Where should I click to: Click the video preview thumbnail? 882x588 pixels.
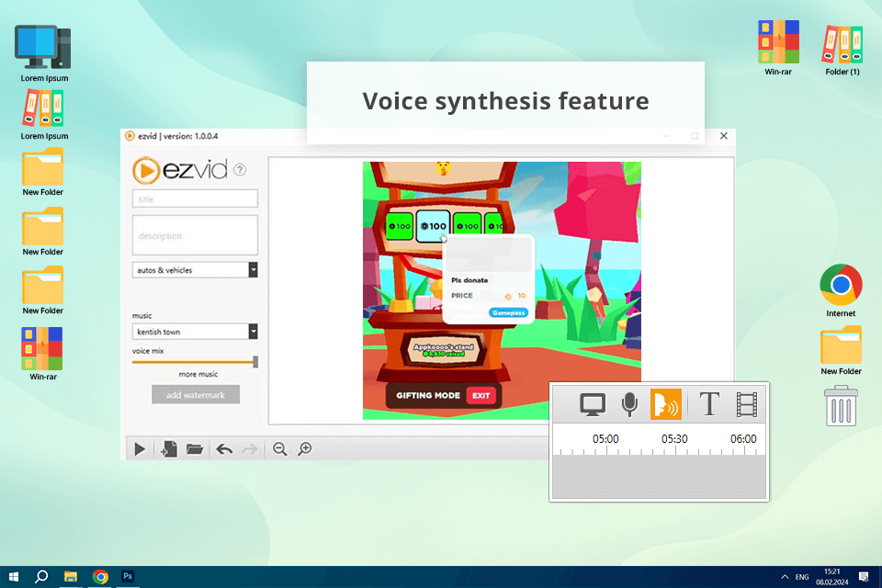click(502, 290)
